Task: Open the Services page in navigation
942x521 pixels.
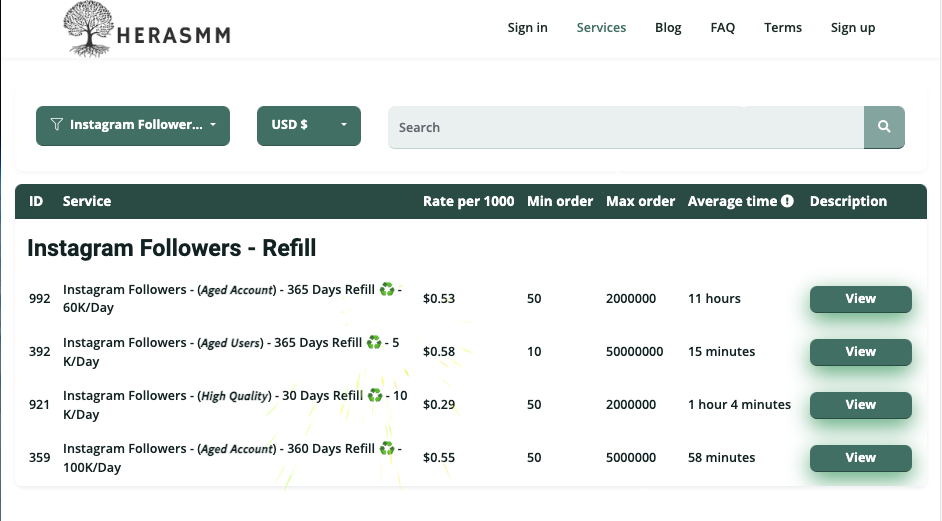Action: tap(601, 28)
